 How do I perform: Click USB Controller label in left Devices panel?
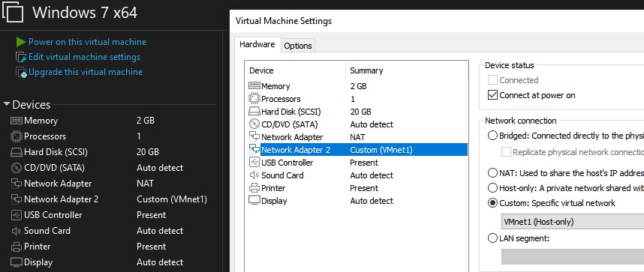pos(53,215)
